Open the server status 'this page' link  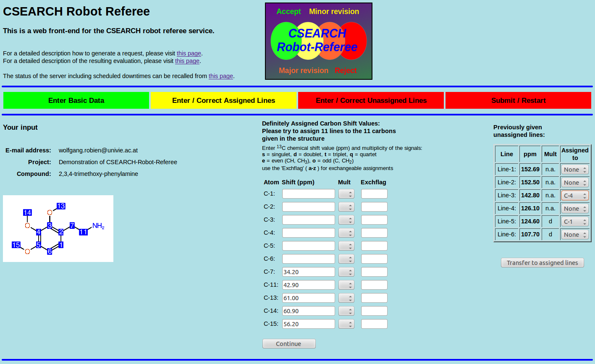[220, 76]
